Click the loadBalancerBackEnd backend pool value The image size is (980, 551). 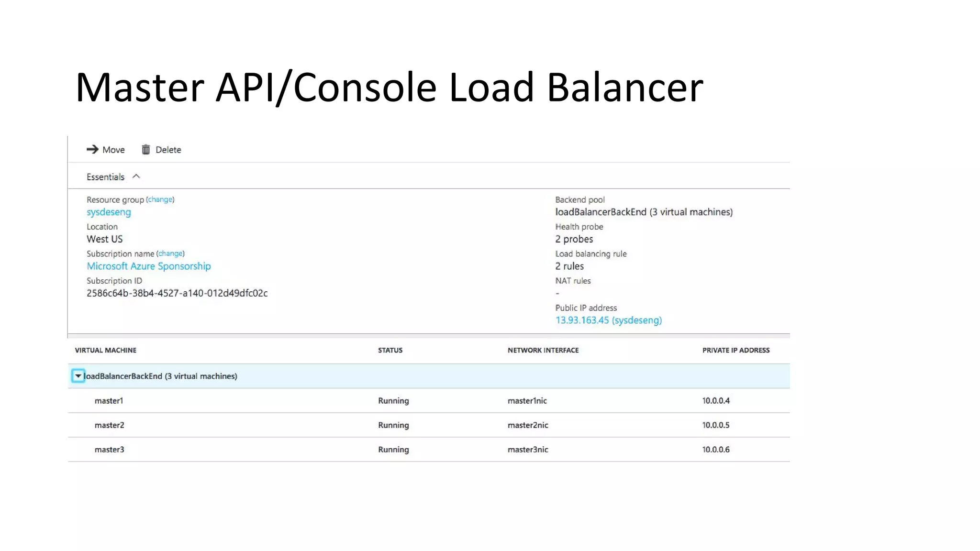(x=644, y=212)
